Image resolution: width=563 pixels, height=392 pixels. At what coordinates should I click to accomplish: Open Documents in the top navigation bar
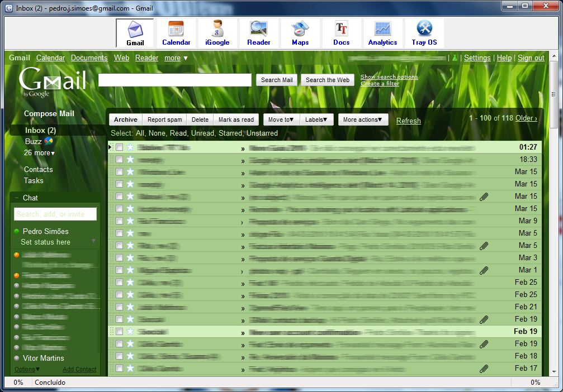tap(89, 58)
